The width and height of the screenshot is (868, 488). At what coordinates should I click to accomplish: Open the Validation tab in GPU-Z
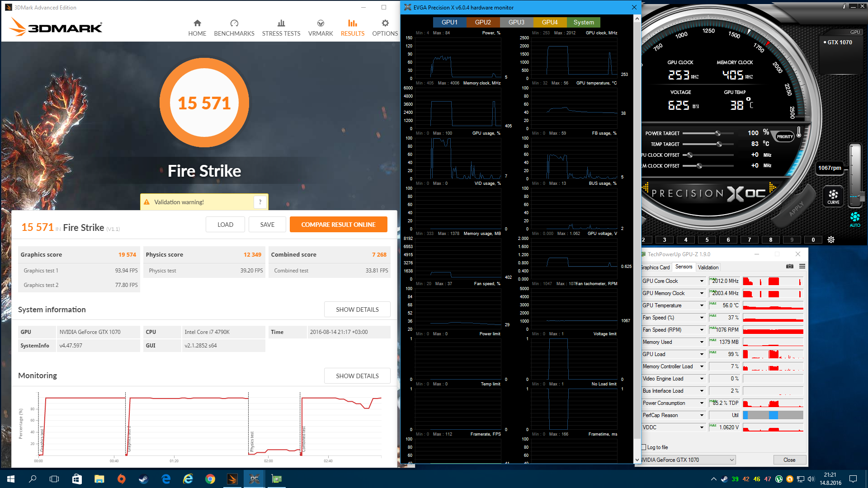(708, 267)
